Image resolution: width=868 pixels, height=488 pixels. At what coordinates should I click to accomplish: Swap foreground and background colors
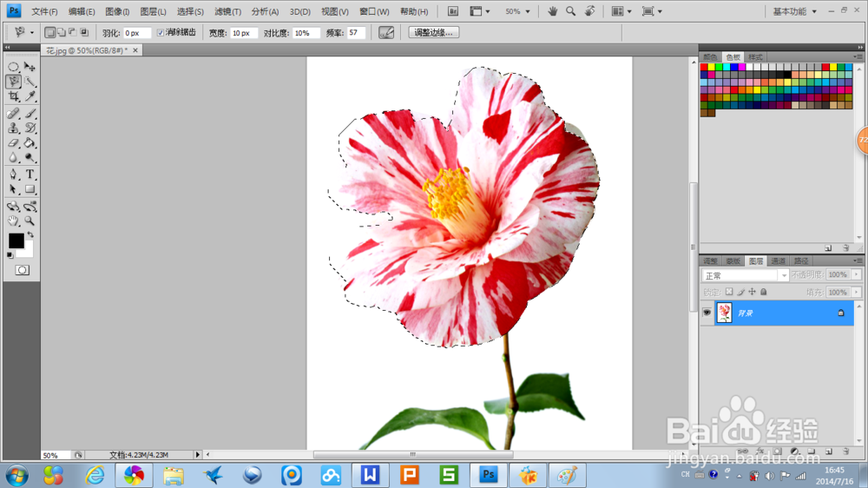[30, 234]
